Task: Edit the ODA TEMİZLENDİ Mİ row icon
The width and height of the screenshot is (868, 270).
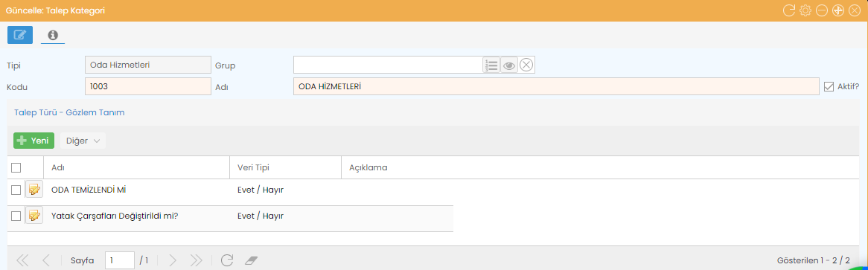Action: pyautogui.click(x=33, y=190)
